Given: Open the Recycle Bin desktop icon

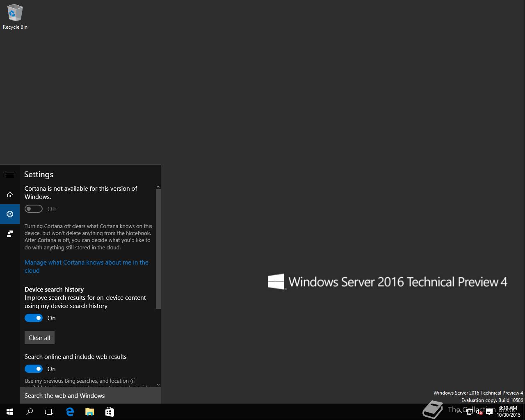Looking at the screenshot, I should [x=15, y=17].
